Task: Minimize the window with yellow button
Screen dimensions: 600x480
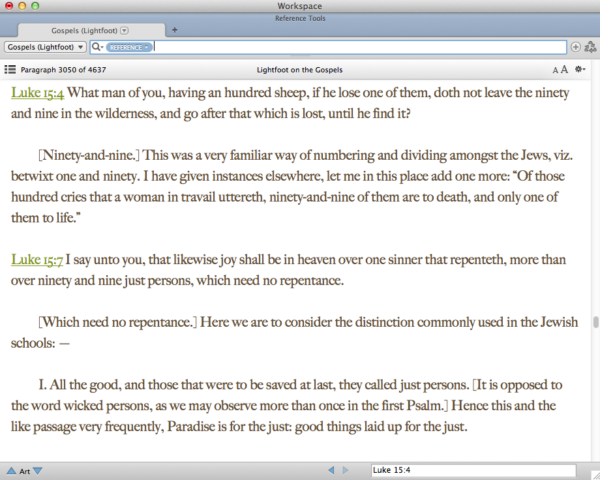Action: pyautogui.click(x=22, y=6)
